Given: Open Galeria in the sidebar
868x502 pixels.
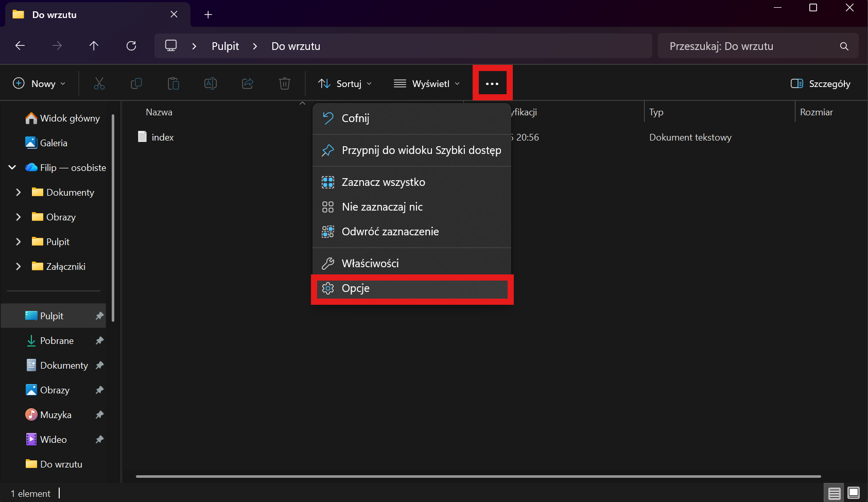Looking at the screenshot, I should coord(54,143).
